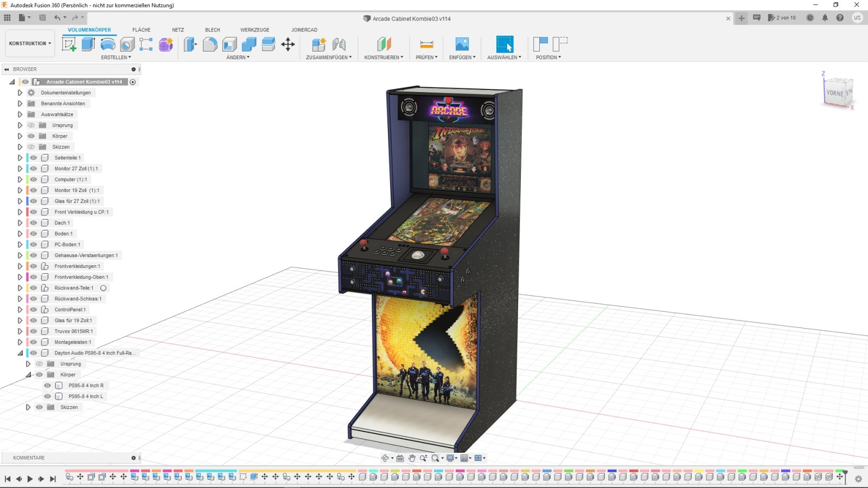Select the Measure tool
Screen dimensions: 868x488
[x=427, y=44]
